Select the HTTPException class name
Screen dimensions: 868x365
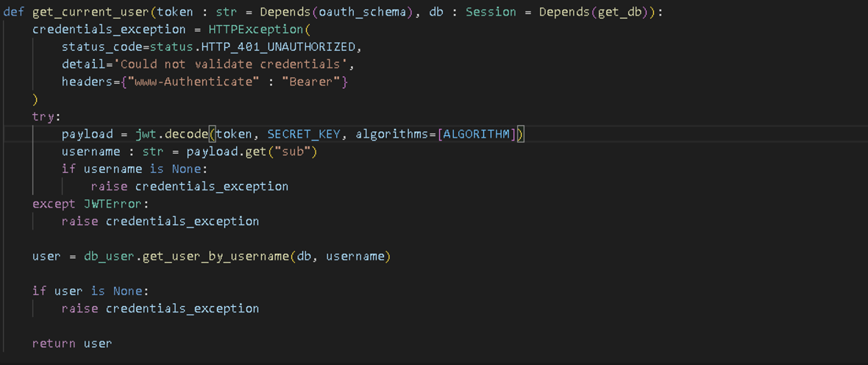252,29
